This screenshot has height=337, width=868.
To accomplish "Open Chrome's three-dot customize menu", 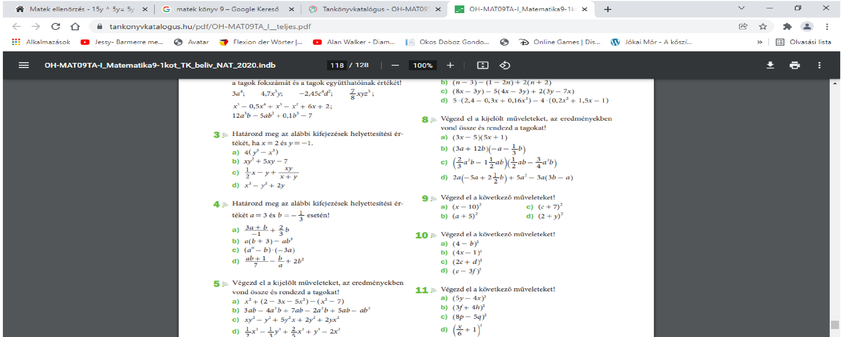I will [827, 26].
